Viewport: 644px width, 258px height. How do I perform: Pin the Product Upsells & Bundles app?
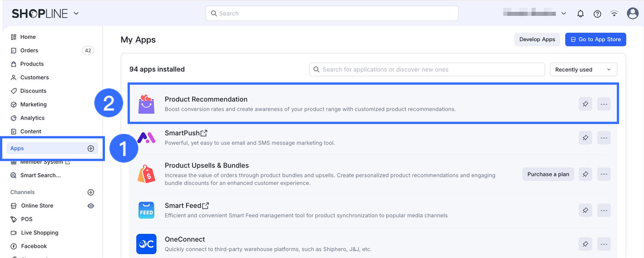pos(585,174)
